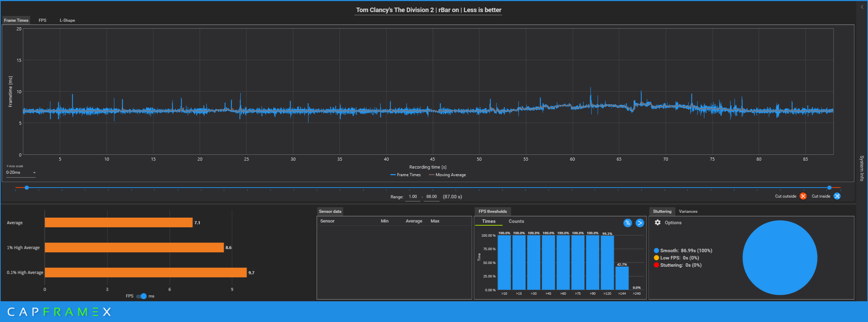This screenshot has height=322, width=868.
Task: Expand the System Info side panel arrow
Action: pos(862,7)
